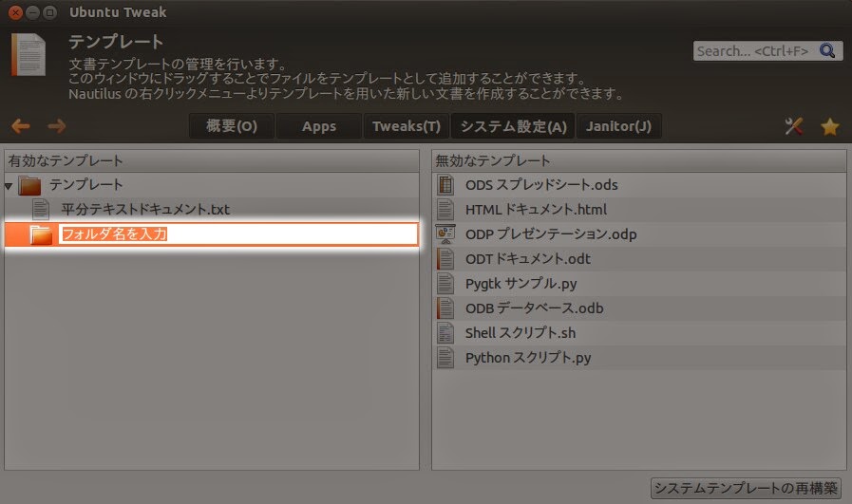Click the gold star favorites icon

click(x=830, y=126)
